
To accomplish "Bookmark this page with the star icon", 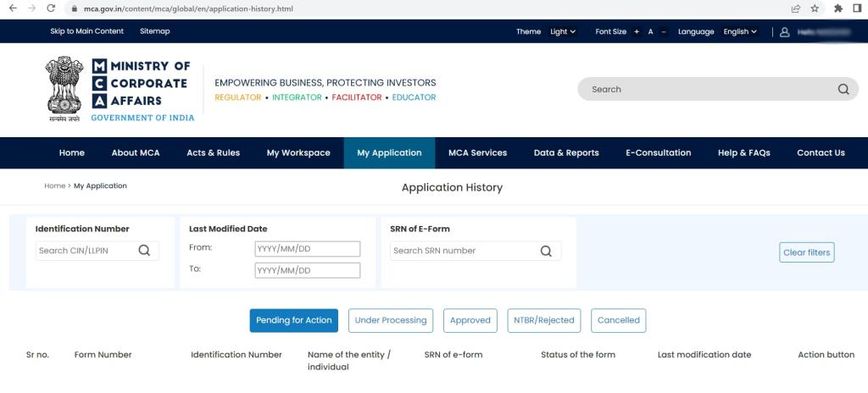I will (x=815, y=8).
